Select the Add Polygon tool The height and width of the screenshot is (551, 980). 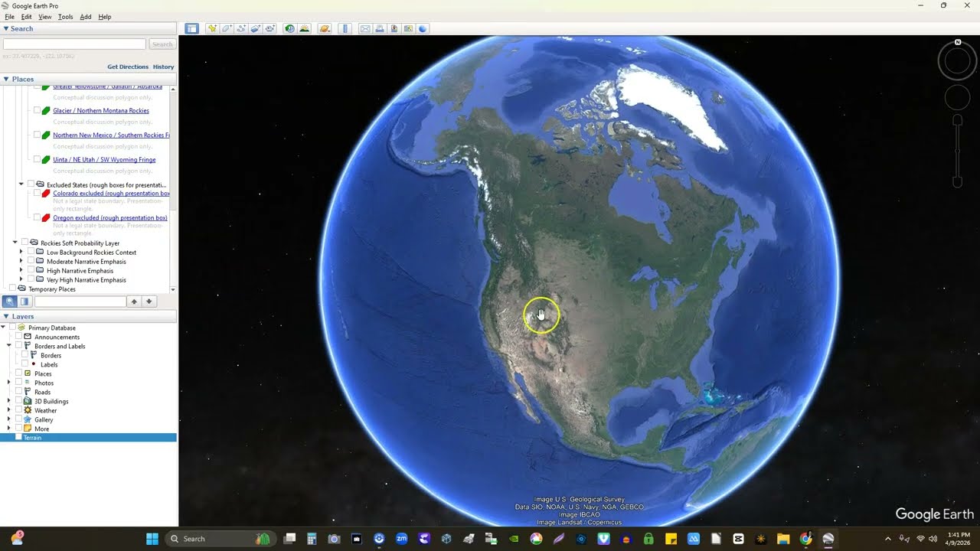click(227, 28)
